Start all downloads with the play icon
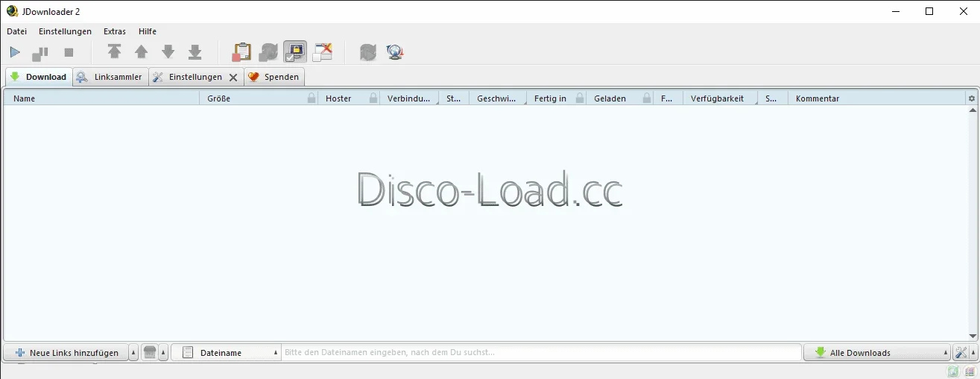The width and height of the screenshot is (980, 379). (15, 52)
